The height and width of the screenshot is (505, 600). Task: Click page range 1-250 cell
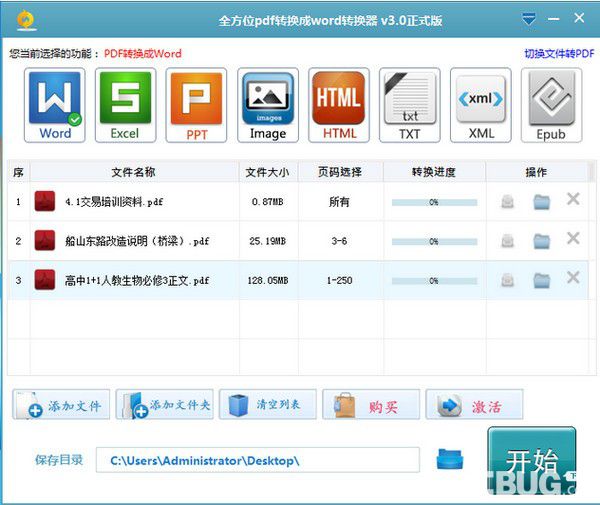(339, 280)
